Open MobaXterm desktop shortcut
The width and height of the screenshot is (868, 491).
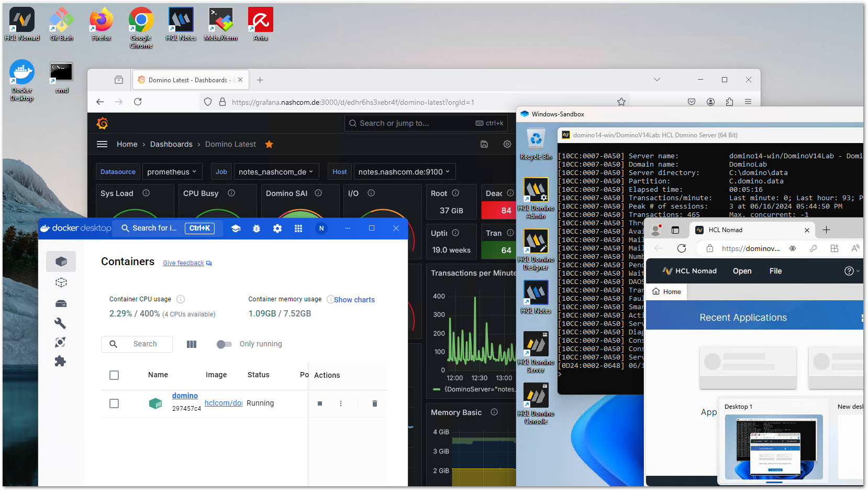(221, 24)
